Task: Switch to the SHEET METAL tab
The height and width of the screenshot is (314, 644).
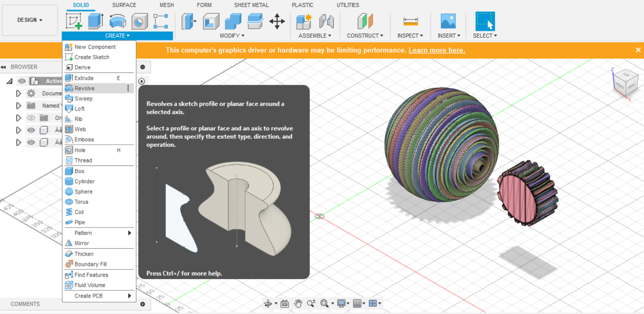Action: (x=251, y=5)
